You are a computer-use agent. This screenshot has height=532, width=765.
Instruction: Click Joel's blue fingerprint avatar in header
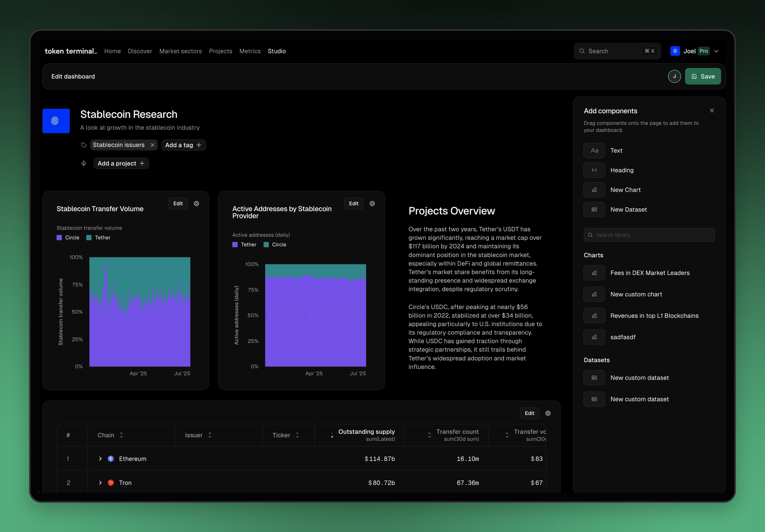(675, 51)
